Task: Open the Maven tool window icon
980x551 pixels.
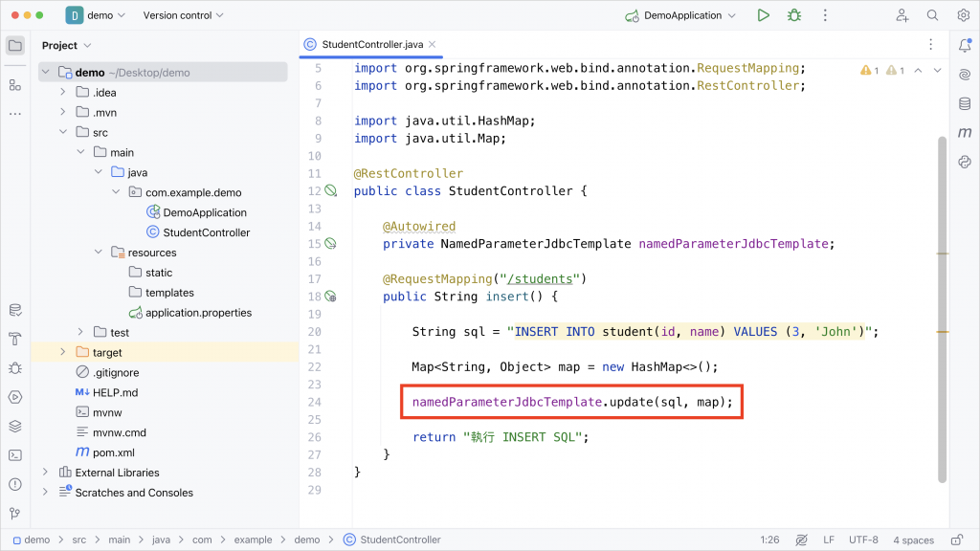Action: coord(965,132)
